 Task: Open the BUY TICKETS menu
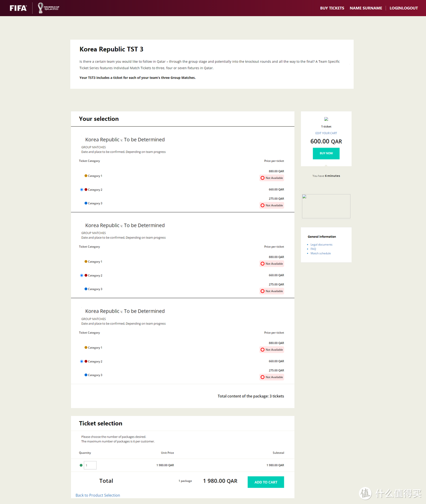click(332, 8)
